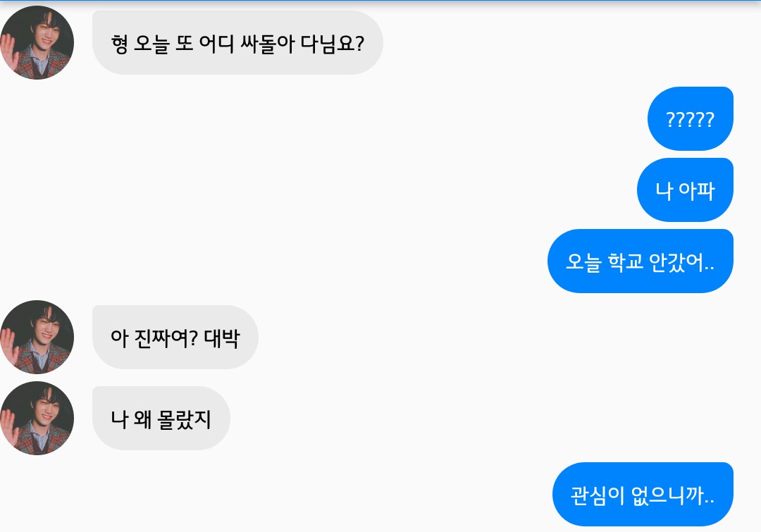
Task: Open profile picture next to '아 진짜여? 대박'
Action: tap(37, 337)
